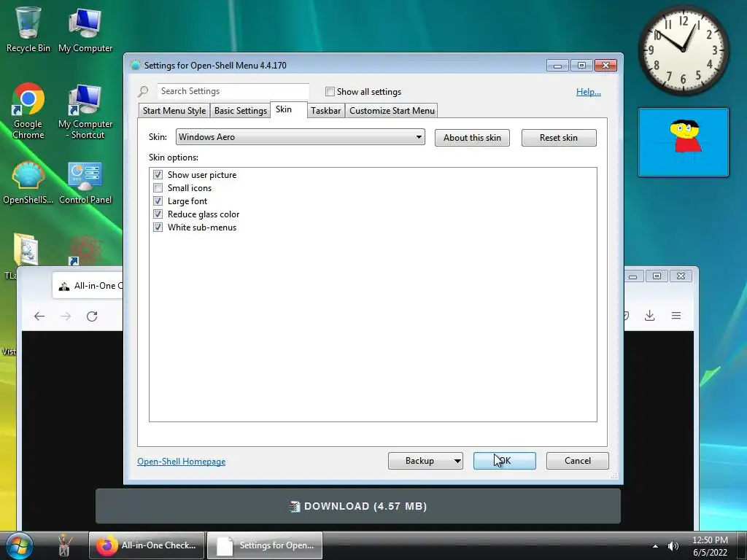The image size is (747, 560).
Task: Expand the Skin dropdown Windows Aero
Action: click(300, 137)
